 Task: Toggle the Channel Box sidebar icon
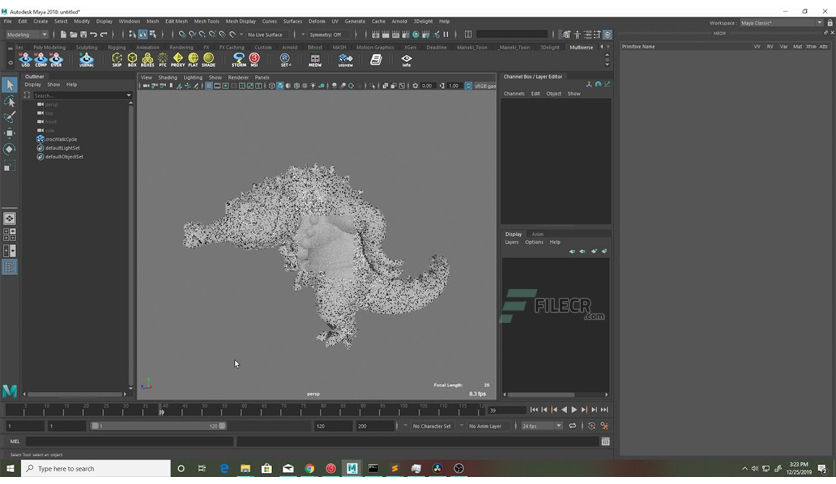(607, 35)
